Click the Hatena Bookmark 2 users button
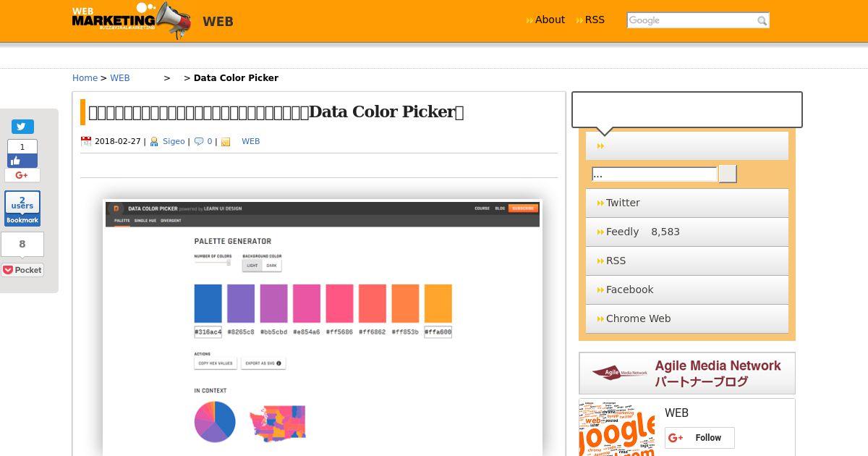The image size is (868, 456). tap(22, 208)
